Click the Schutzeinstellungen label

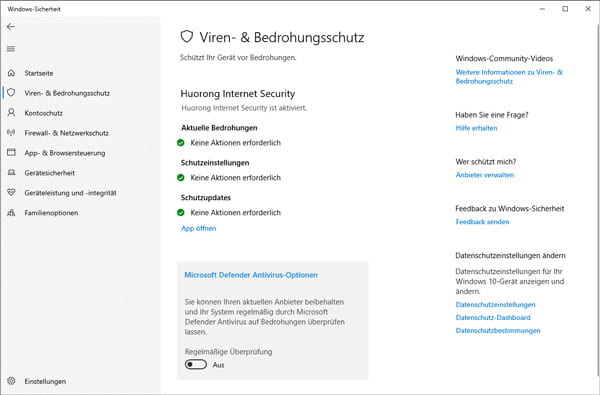[x=215, y=163]
